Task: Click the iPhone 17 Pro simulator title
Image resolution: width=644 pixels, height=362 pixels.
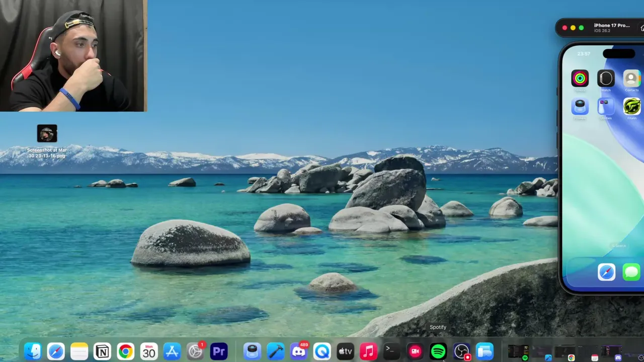Action: coord(612,25)
